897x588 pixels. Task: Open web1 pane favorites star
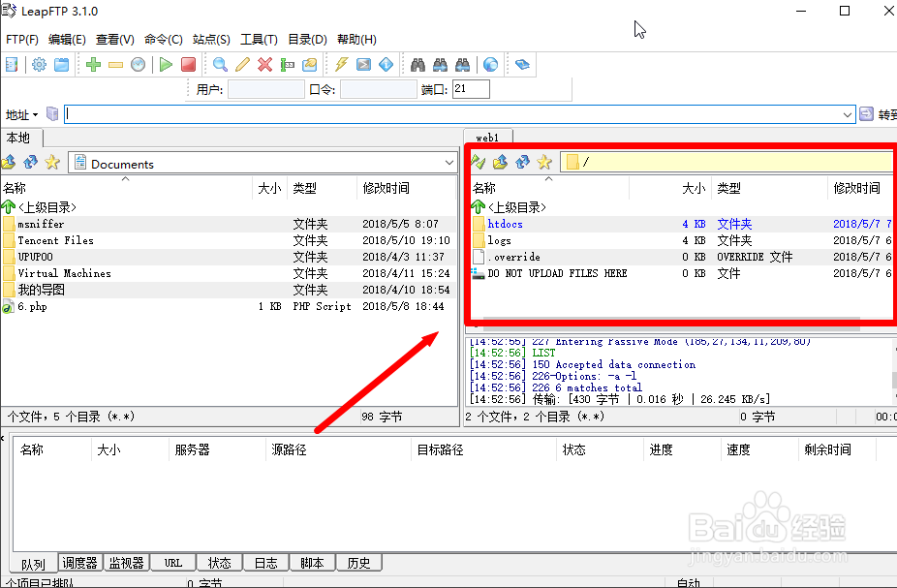click(544, 163)
